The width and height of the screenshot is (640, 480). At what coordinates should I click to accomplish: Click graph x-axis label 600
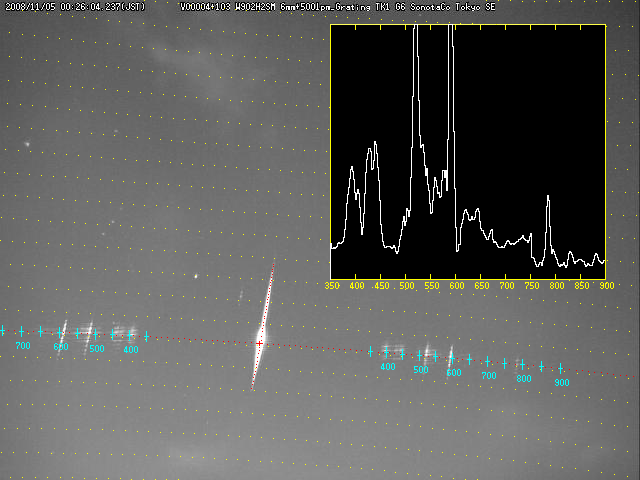457,286
